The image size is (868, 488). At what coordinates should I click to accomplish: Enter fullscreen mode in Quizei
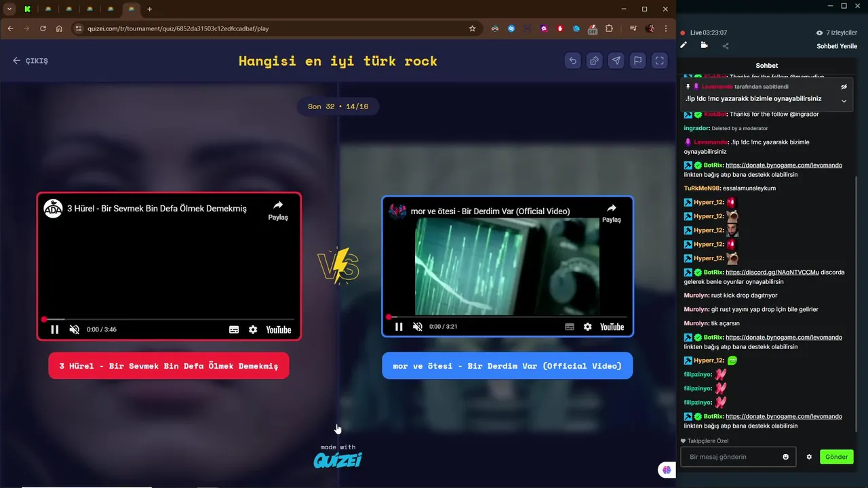tap(659, 60)
